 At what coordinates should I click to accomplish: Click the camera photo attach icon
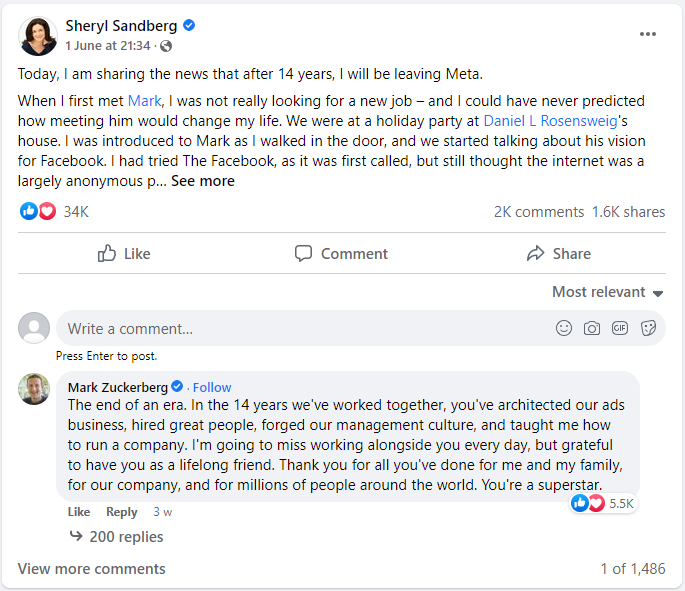592,328
